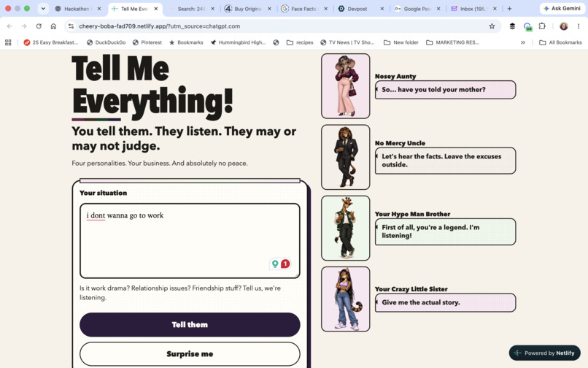Select the Crazy Little Sister tiger portrait

pos(345,299)
